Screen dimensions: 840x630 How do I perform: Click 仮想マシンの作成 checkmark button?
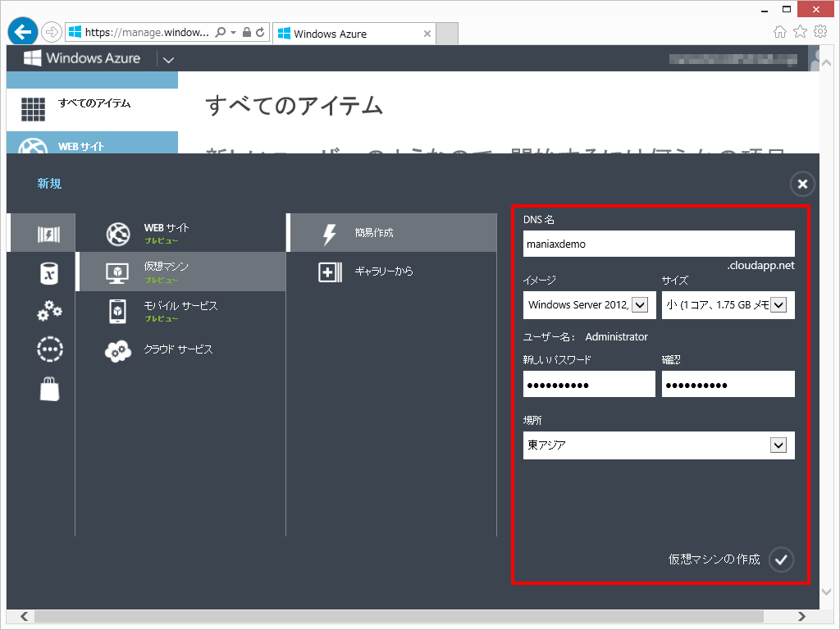pyautogui.click(x=781, y=559)
